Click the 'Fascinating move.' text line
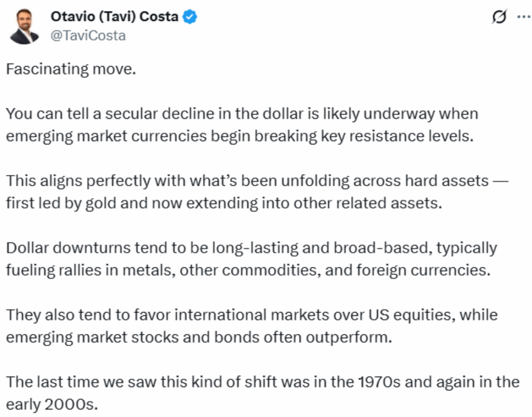Image resolution: width=532 pixels, height=417 pixels. pos(71,69)
